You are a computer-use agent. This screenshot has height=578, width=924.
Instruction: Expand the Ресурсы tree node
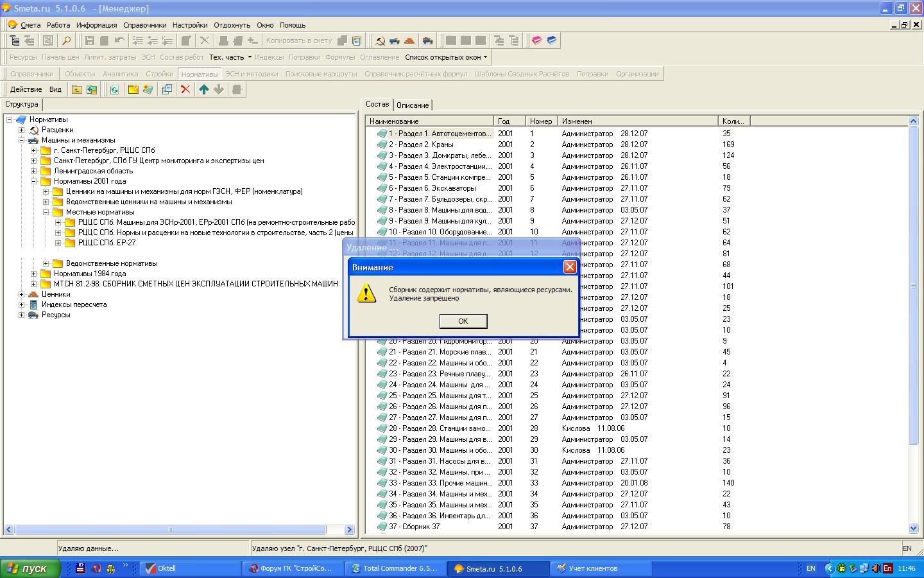click(x=22, y=315)
